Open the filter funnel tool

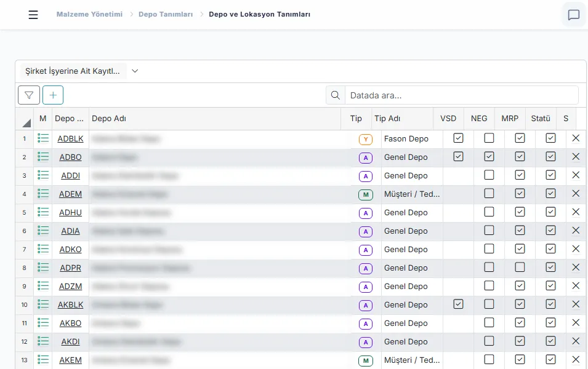[29, 95]
